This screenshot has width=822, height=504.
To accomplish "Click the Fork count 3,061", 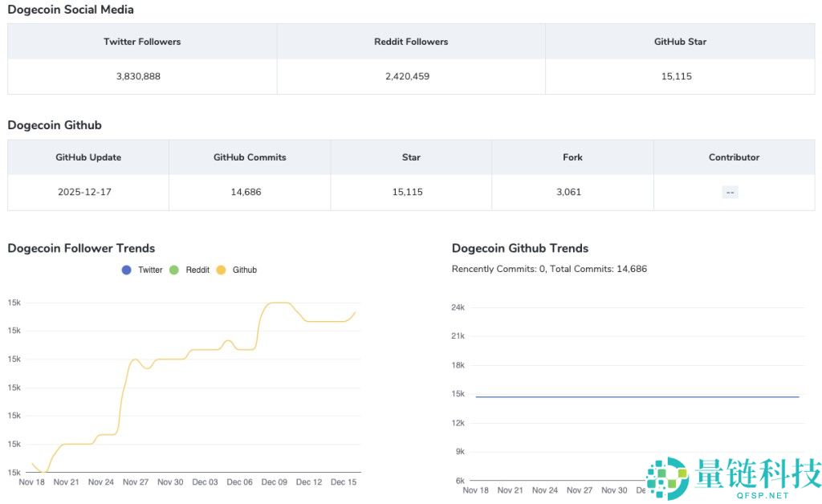I will pos(572,193).
